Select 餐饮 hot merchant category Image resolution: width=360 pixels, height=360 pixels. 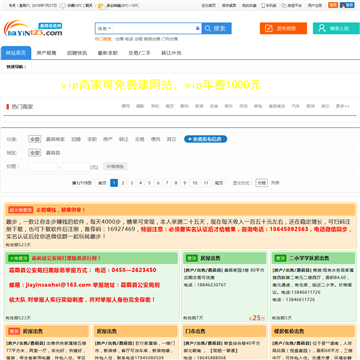[170, 106]
